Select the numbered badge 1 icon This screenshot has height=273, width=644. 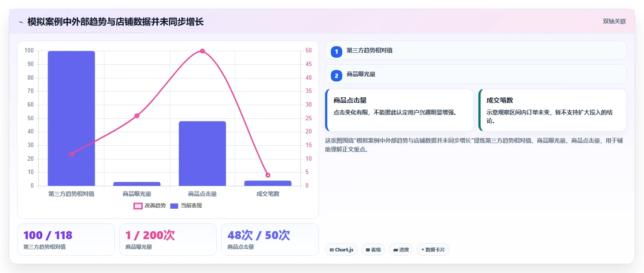(x=337, y=52)
